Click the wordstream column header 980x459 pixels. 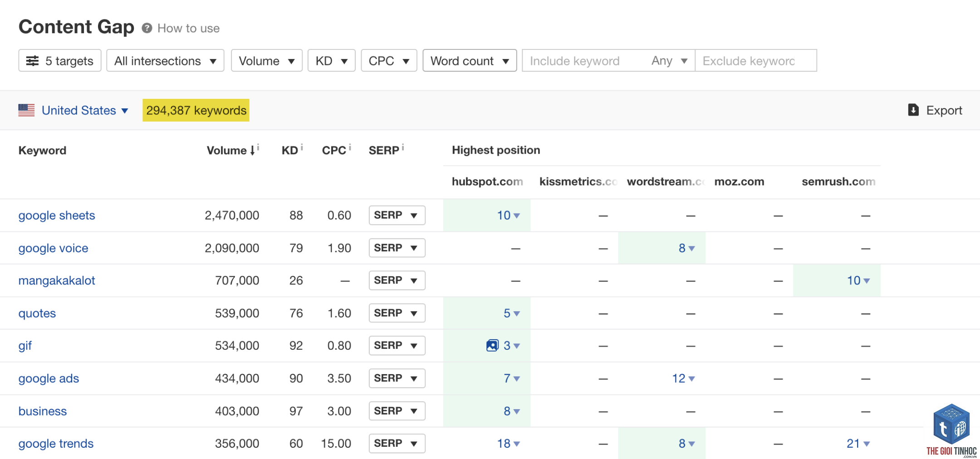(666, 181)
